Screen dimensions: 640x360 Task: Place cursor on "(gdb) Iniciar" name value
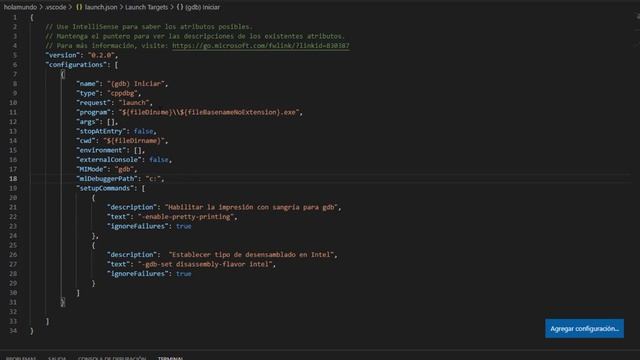coord(136,84)
